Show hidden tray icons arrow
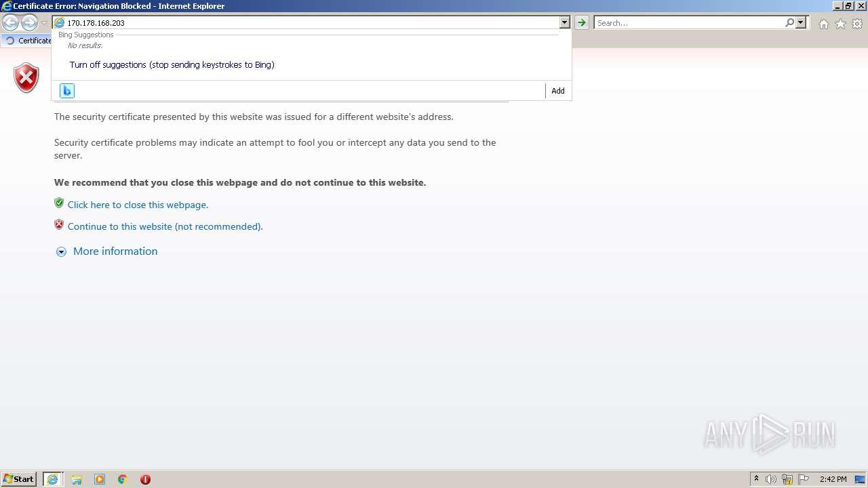 [x=756, y=479]
